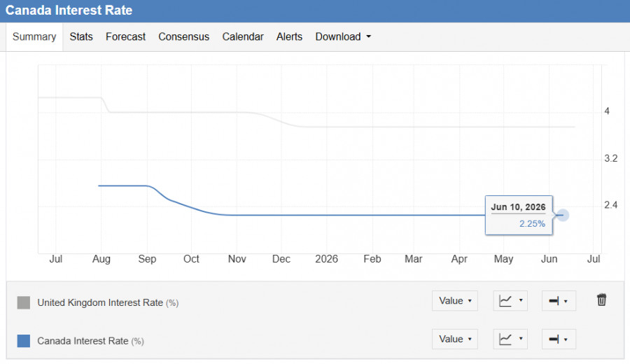The image size is (630, 364).
Task: Click the gray United Kingdom color swatch
Action: (24, 302)
